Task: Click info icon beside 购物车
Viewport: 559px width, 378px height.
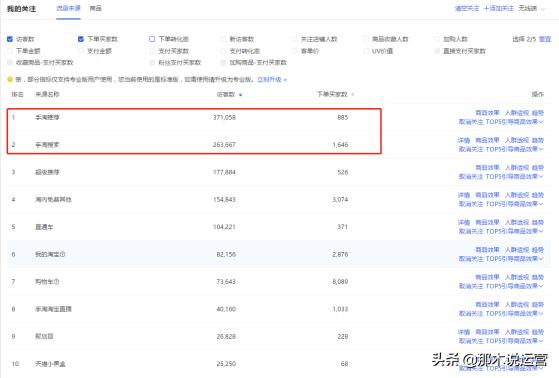Action: coord(57,282)
